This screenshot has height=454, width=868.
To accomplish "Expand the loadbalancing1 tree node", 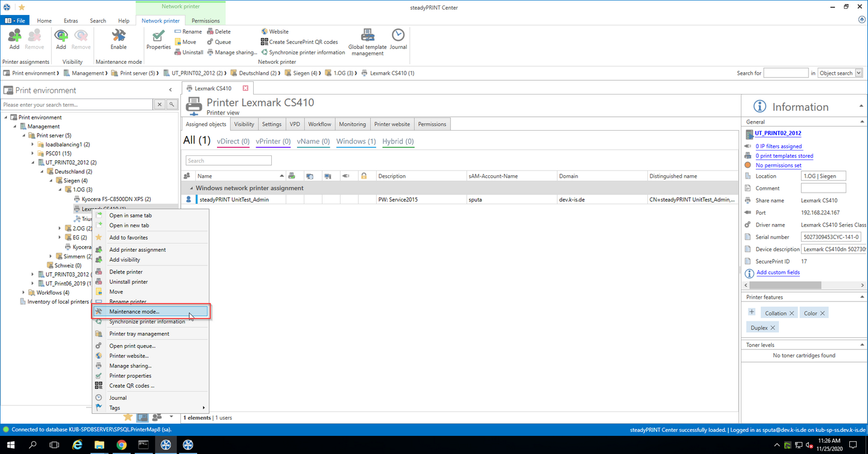I will tap(33, 145).
